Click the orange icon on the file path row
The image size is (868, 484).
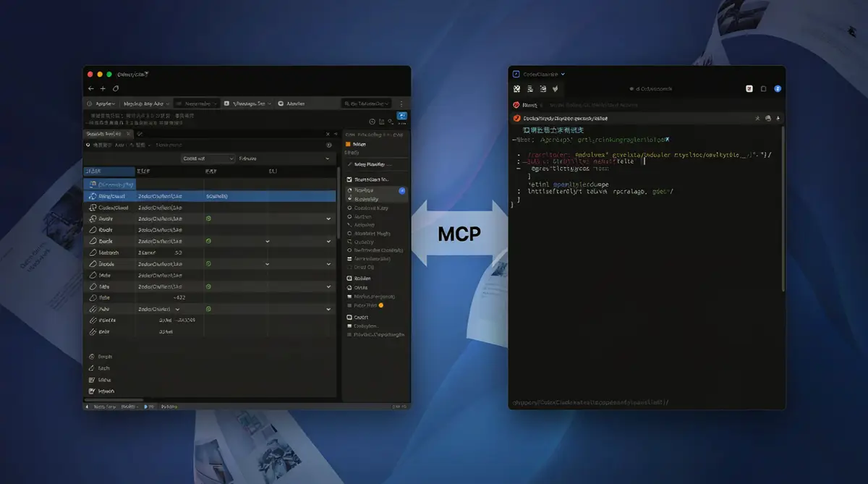tap(516, 118)
